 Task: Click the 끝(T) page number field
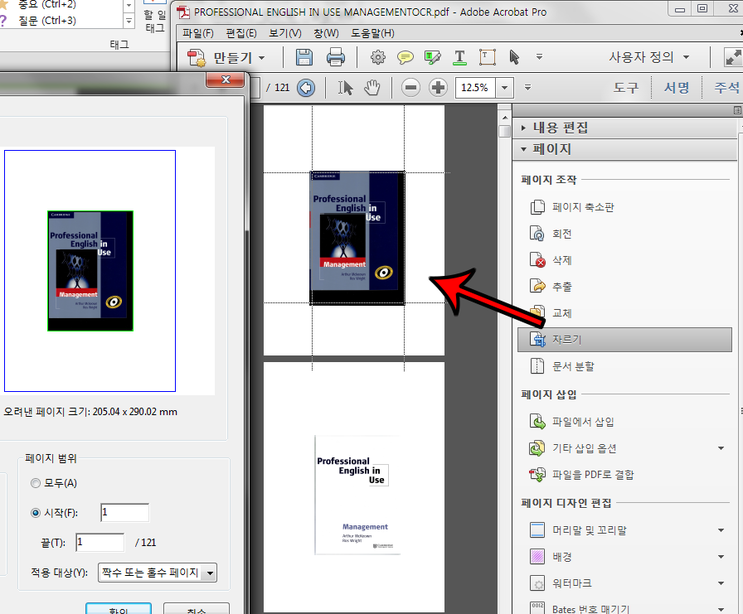tap(100, 542)
